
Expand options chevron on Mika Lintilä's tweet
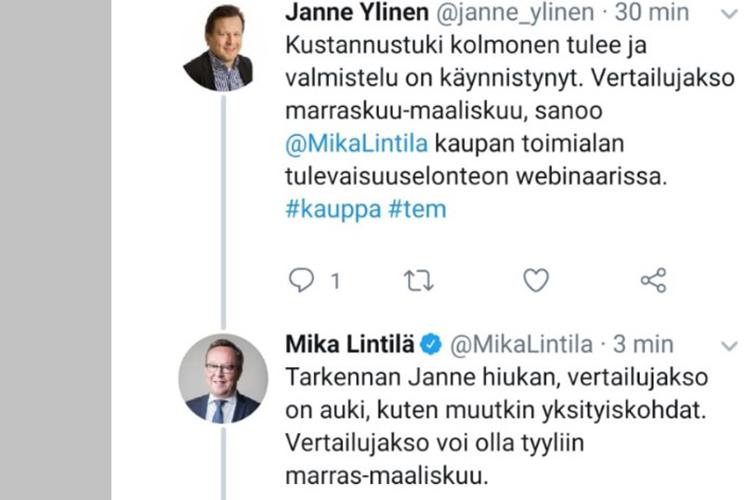(x=729, y=346)
